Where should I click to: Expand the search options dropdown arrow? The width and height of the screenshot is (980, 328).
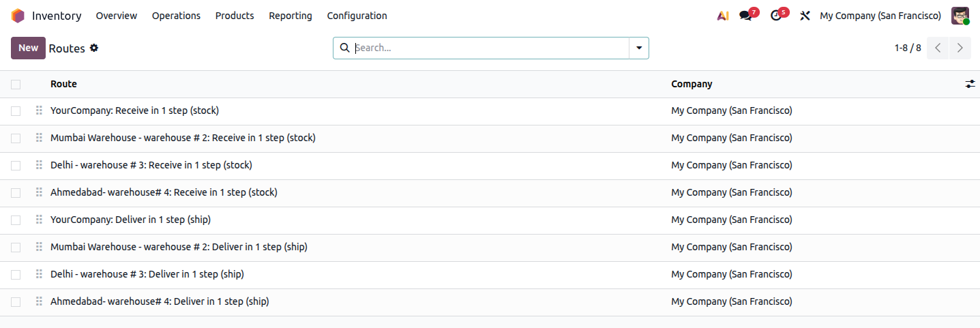pos(639,48)
